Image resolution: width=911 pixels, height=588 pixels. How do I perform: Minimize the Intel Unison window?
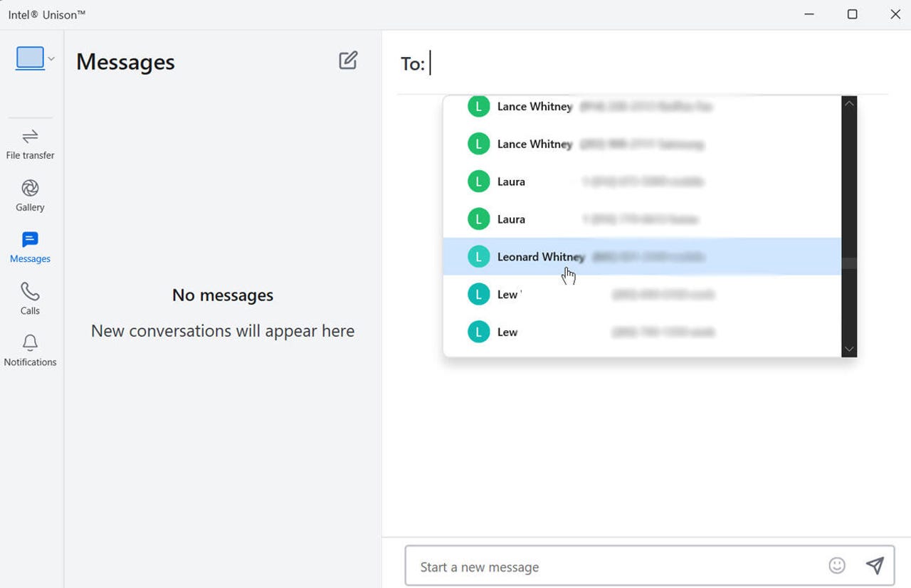click(809, 14)
